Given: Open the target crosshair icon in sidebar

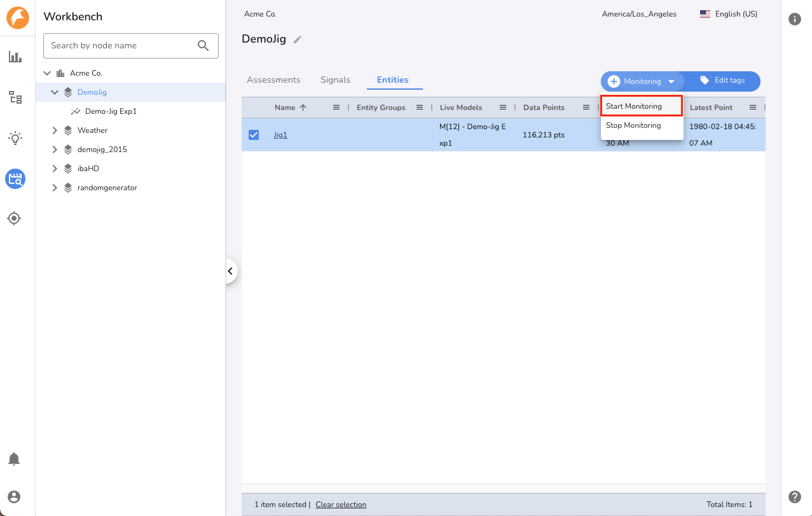Looking at the screenshot, I should (x=14, y=219).
